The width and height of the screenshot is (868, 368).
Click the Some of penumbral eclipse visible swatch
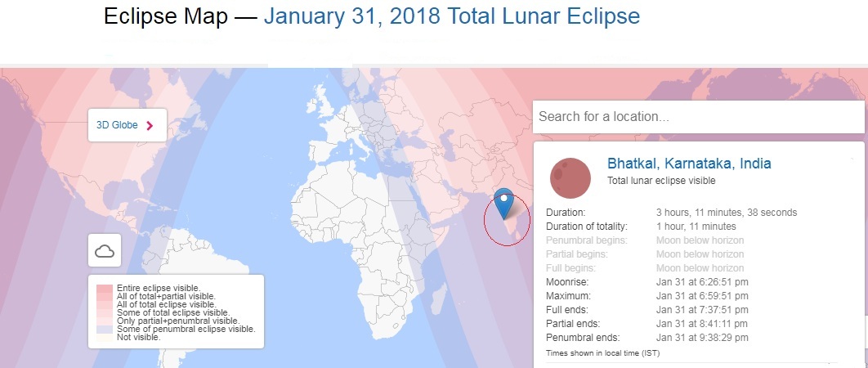point(105,330)
